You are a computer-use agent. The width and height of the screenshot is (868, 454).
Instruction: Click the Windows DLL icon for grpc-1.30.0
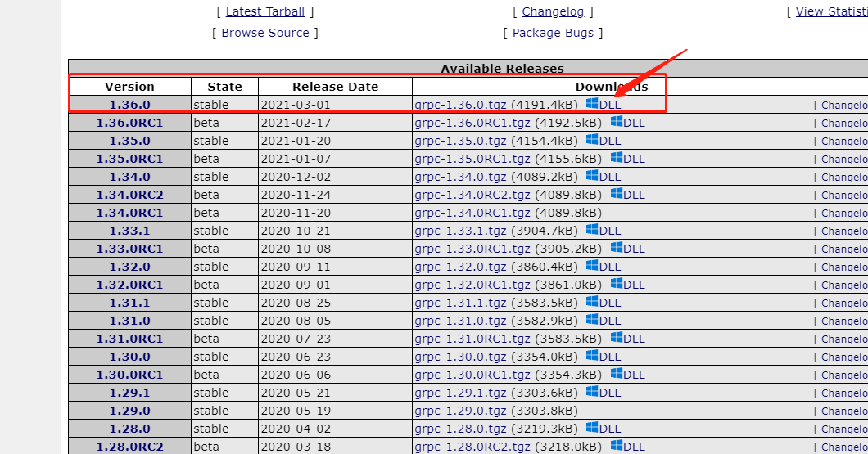[592, 355]
